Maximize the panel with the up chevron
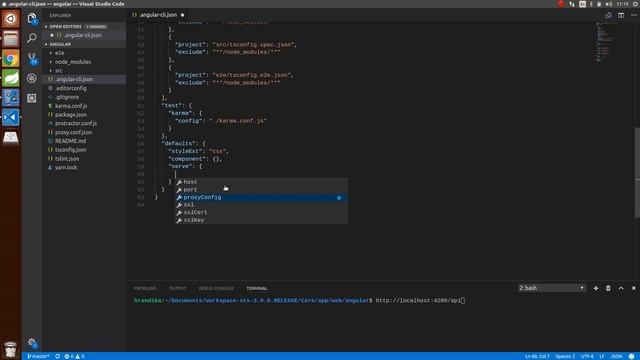Image resolution: width=640 pixels, height=360 pixels. click(621, 288)
